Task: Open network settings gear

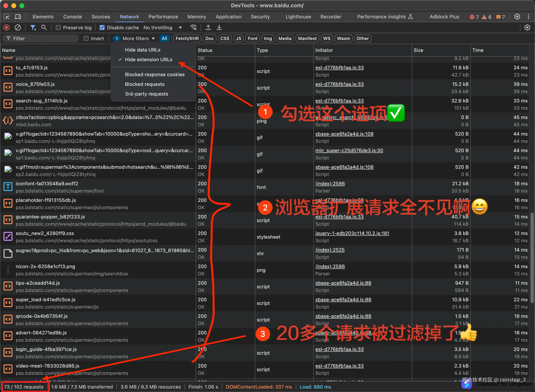Action: pos(527,27)
